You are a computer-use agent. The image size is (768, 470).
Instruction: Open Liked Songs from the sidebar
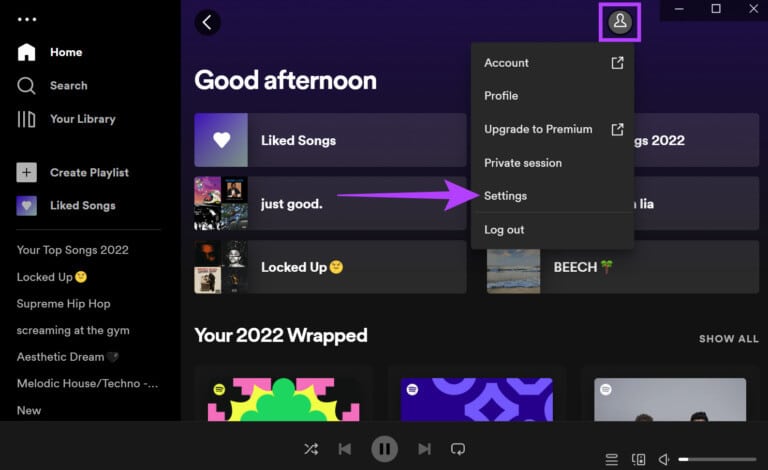click(x=67, y=206)
